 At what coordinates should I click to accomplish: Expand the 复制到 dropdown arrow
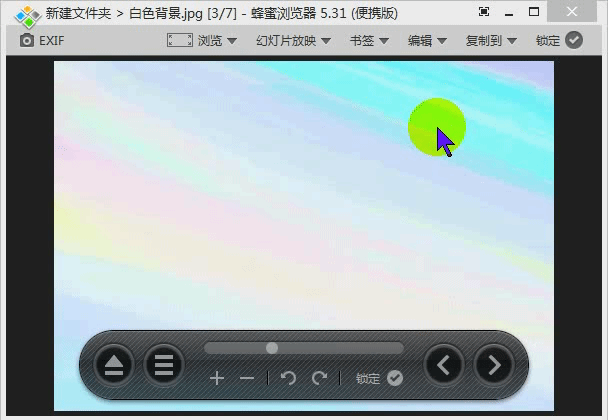(512, 41)
